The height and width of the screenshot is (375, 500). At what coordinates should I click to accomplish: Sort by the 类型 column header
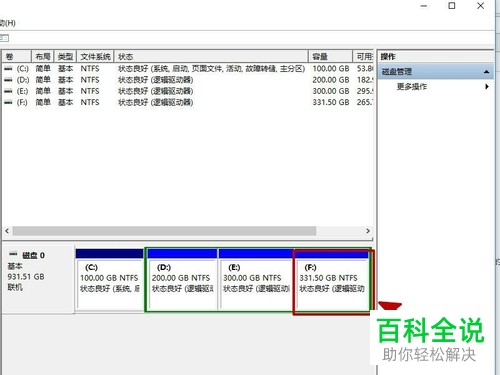pyautogui.click(x=65, y=56)
